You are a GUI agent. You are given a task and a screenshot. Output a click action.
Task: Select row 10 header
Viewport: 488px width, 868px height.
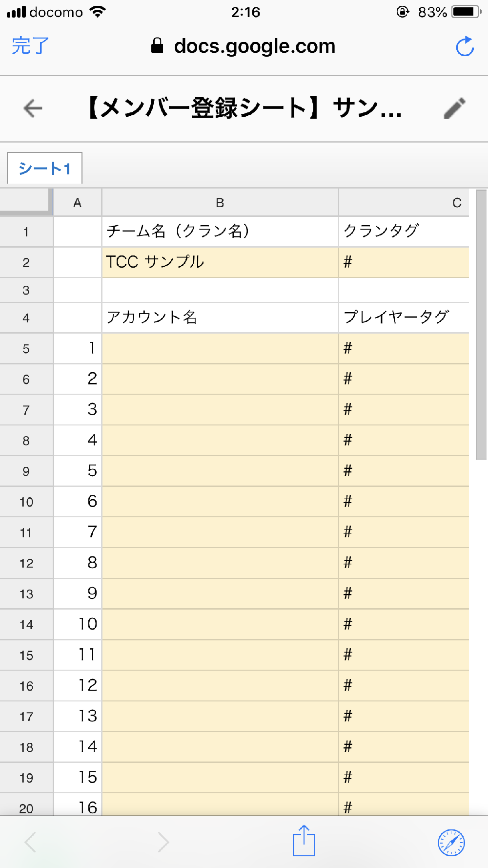(x=26, y=502)
